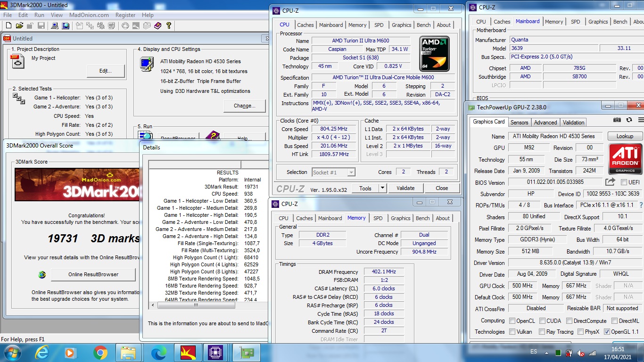The height and width of the screenshot is (362, 644).
Task: Click the ring-shaped toolbar icon
Action: [x=125, y=25]
